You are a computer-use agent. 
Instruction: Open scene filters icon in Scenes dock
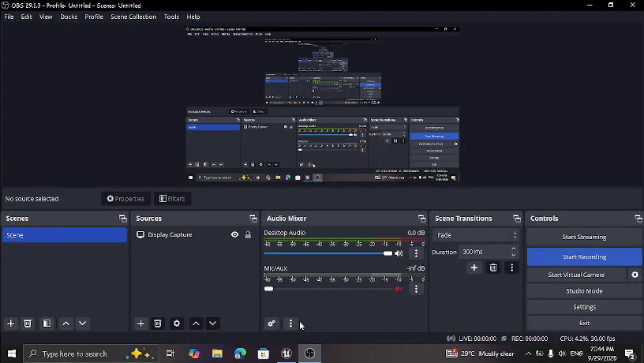pyautogui.click(x=47, y=324)
